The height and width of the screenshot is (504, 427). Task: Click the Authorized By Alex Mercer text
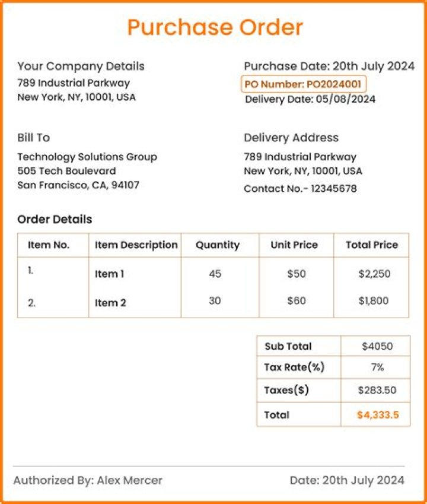[x=88, y=480]
